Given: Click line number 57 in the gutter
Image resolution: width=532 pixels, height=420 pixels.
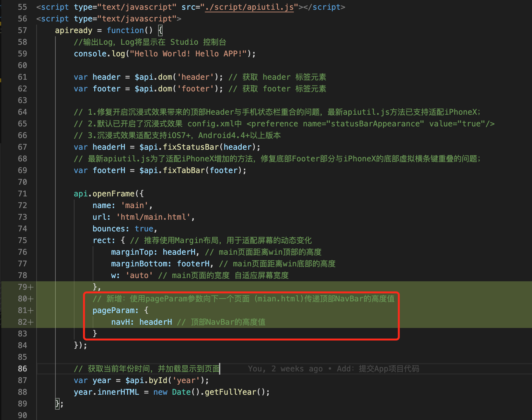Looking at the screenshot, I should pyautogui.click(x=22, y=30).
